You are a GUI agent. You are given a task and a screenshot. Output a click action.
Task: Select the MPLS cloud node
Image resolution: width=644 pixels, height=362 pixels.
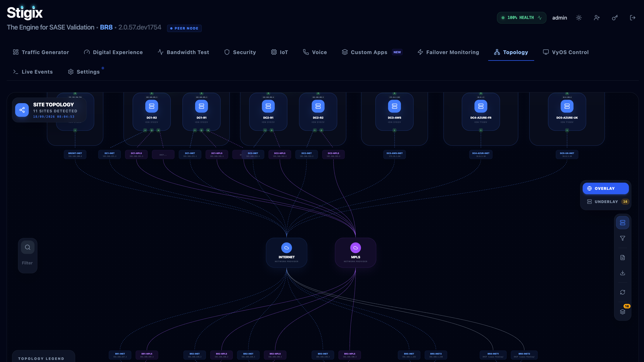(356, 253)
